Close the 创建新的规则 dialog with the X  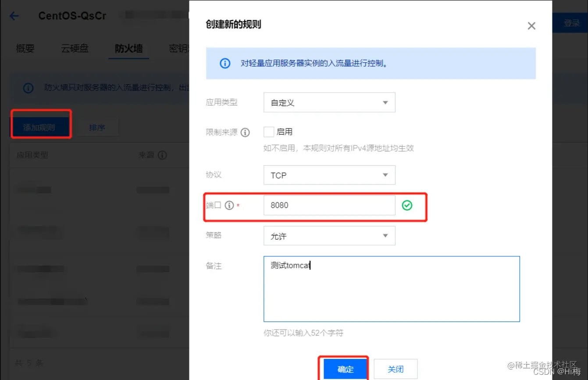pos(531,25)
